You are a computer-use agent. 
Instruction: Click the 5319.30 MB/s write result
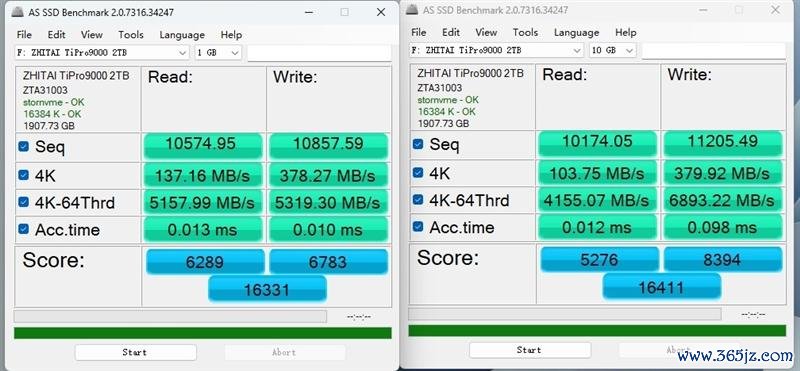coord(329,203)
